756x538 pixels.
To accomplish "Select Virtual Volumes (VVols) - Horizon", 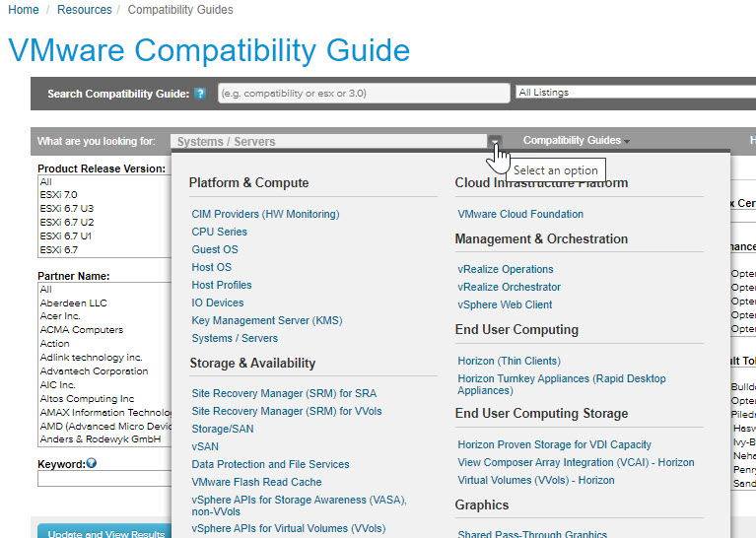I will click(536, 480).
